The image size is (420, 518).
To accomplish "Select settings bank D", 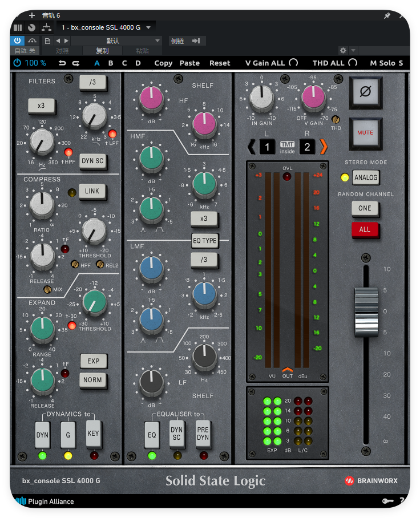I will [138, 63].
